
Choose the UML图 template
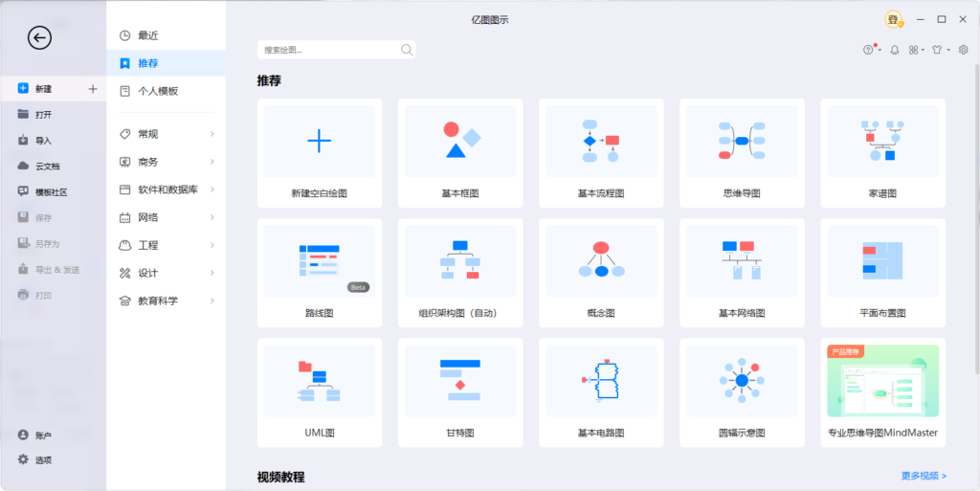click(320, 393)
